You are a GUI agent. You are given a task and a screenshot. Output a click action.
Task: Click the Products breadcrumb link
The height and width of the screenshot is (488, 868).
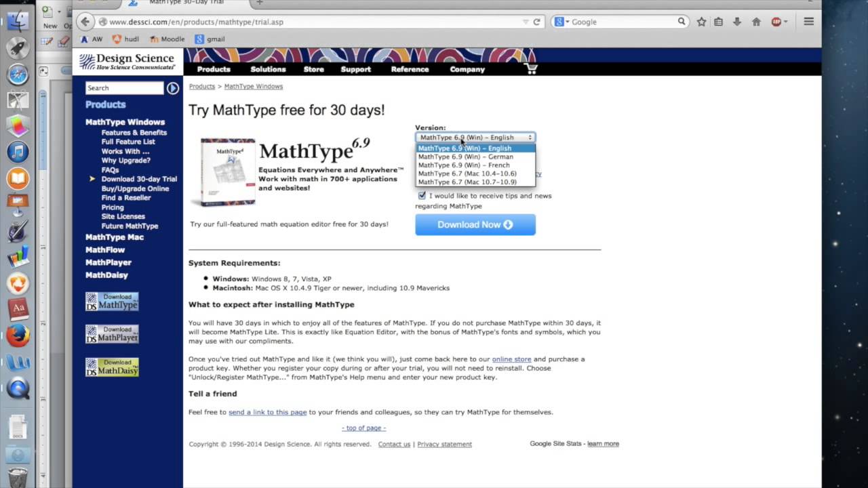click(x=202, y=87)
